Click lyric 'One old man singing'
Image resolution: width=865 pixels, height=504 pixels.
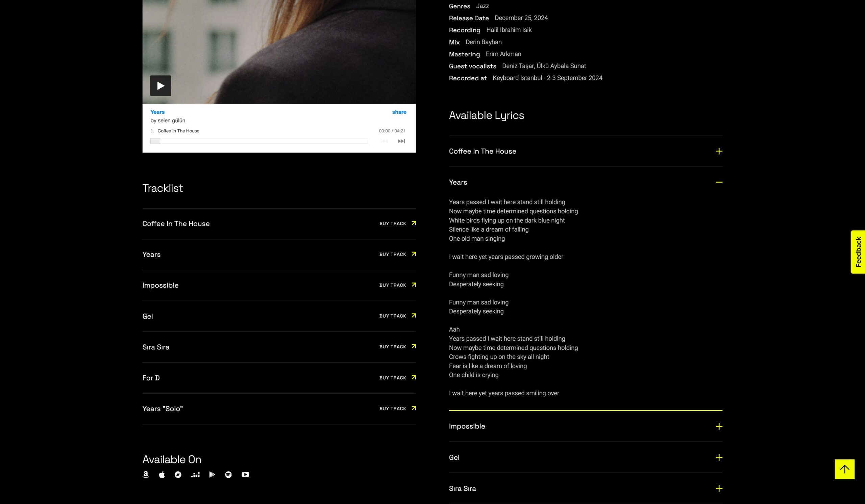point(476,238)
